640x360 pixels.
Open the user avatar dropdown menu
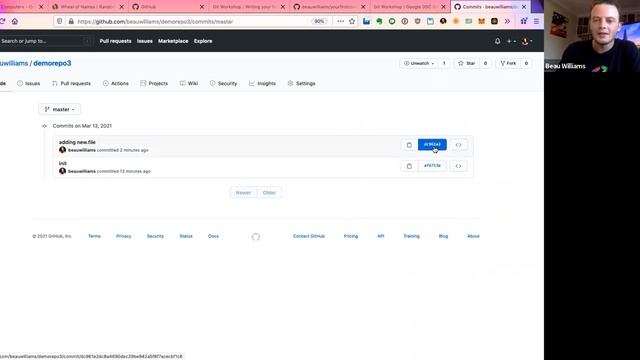tap(527, 41)
